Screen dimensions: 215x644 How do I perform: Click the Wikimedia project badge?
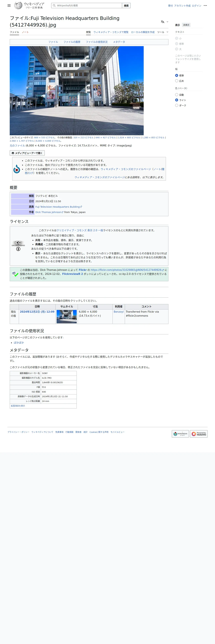point(180,434)
